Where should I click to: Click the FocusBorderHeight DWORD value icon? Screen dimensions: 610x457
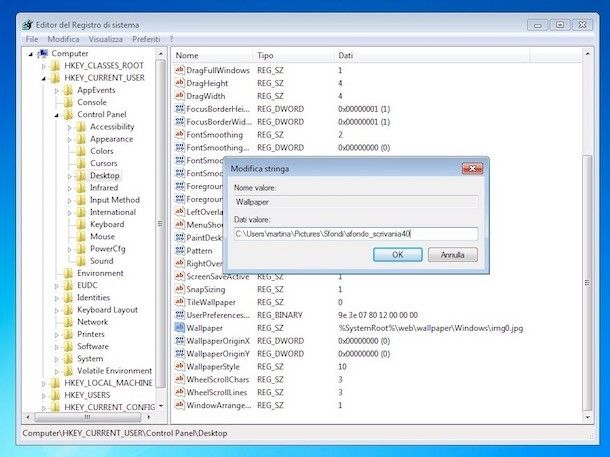(179, 109)
